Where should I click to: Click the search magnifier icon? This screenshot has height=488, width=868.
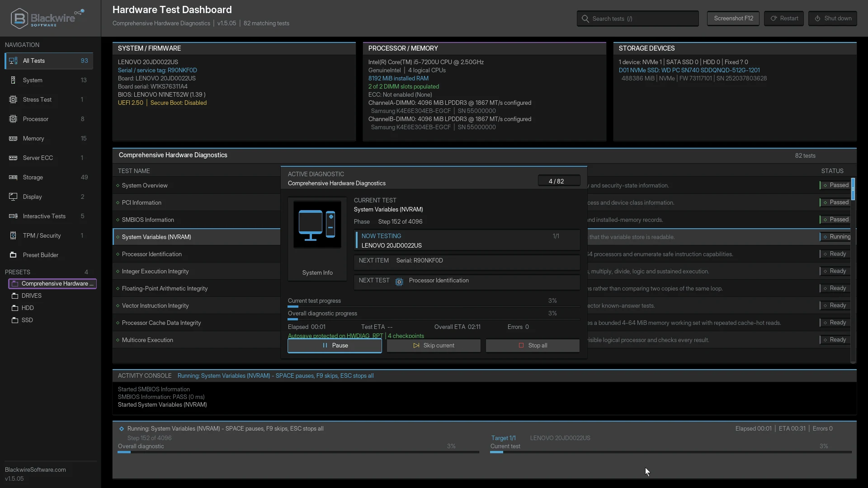585,19
